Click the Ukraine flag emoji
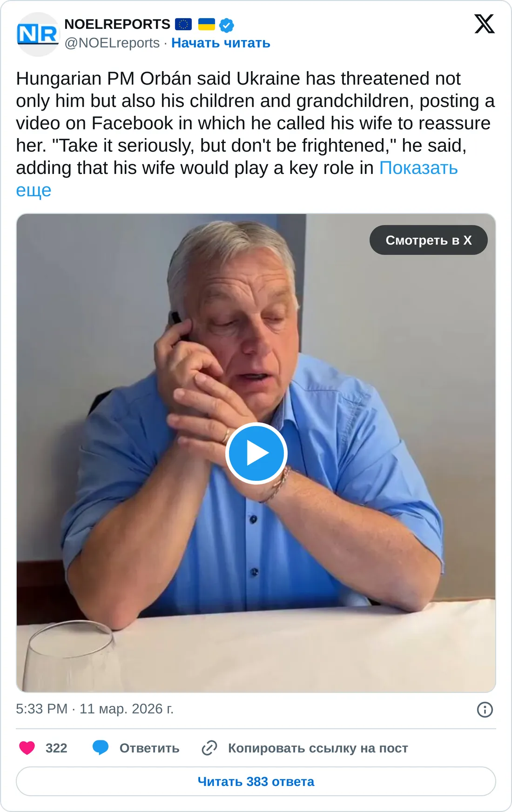 point(207,24)
